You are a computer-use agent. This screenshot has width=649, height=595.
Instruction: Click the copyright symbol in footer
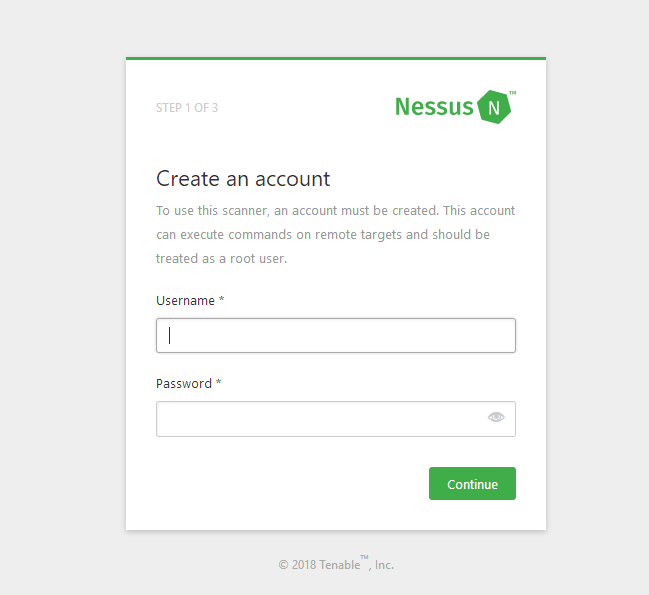point(283,565)
